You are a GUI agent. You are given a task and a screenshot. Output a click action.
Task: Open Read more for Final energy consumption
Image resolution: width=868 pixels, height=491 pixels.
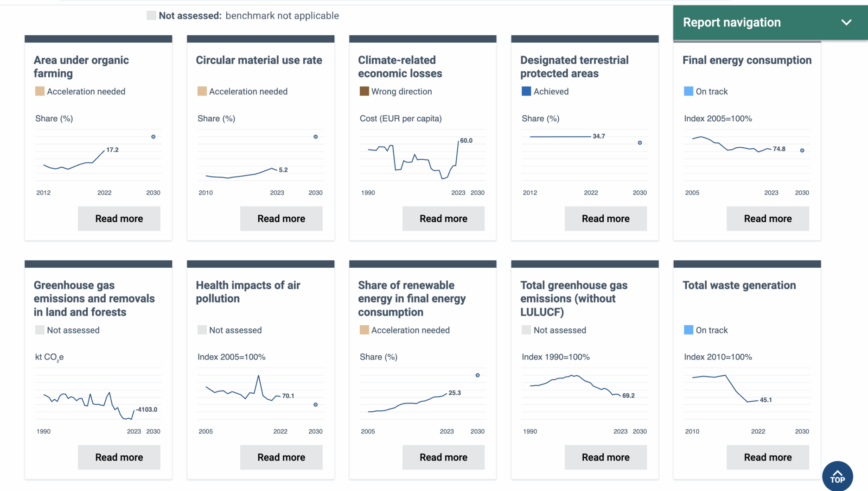click(x=767, y=219)
